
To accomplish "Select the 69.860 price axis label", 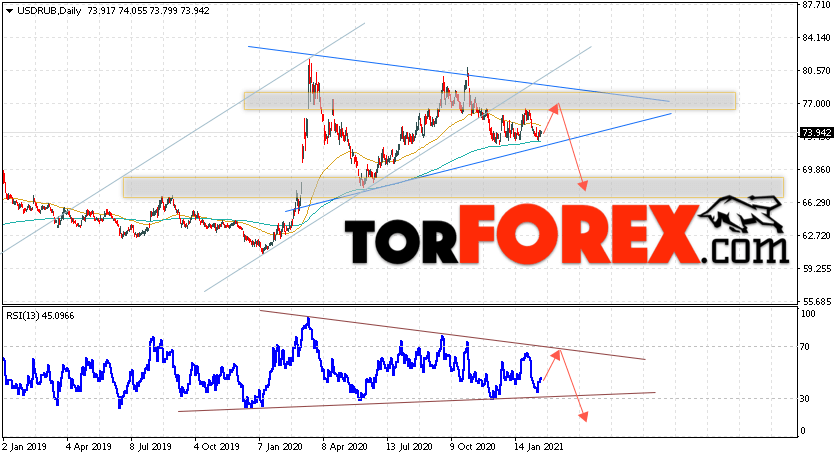I will click(x=816, y=170).
